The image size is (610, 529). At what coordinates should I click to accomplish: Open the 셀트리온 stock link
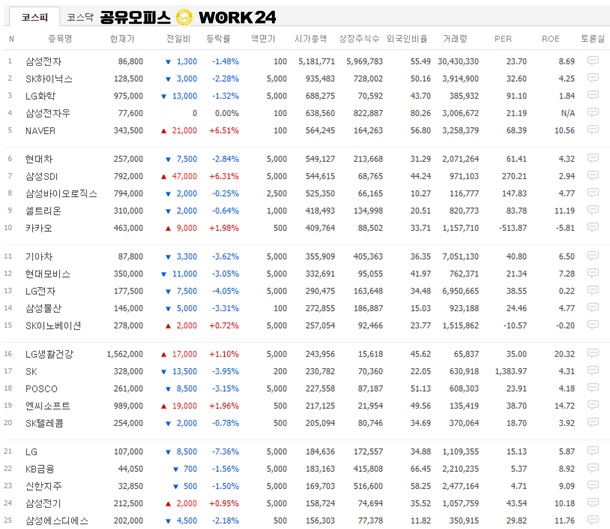(43, 211)
